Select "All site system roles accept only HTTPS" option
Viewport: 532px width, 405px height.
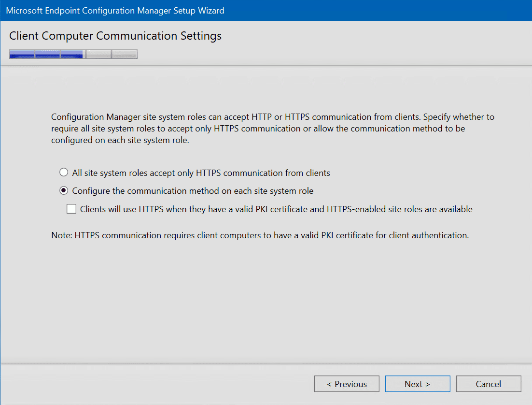pos(64,173)
